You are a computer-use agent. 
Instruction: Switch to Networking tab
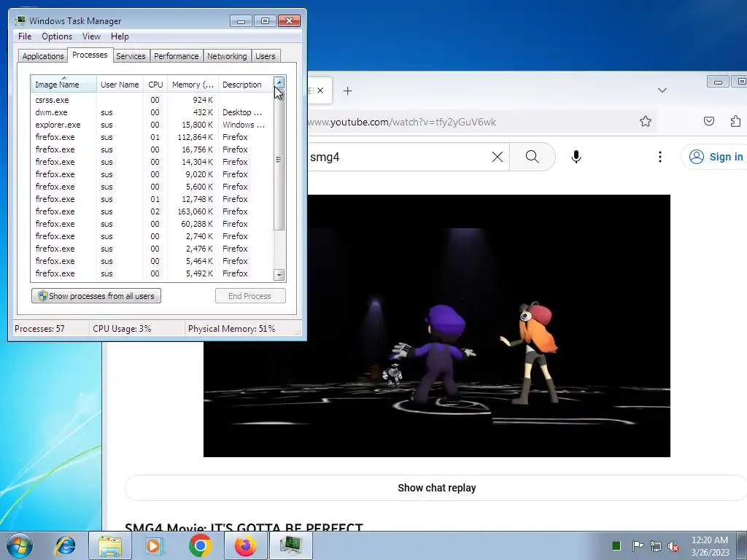pyautogui.click(x=227, y=55)
